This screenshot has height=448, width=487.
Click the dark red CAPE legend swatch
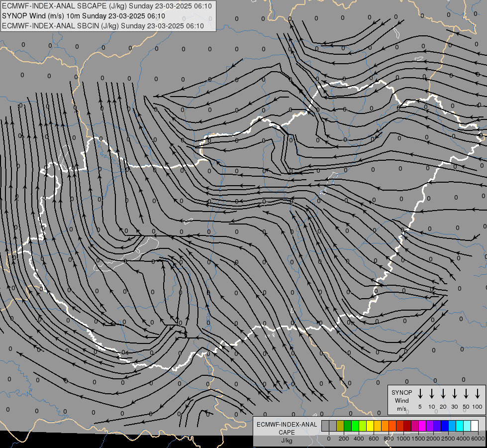pos(407,426)
